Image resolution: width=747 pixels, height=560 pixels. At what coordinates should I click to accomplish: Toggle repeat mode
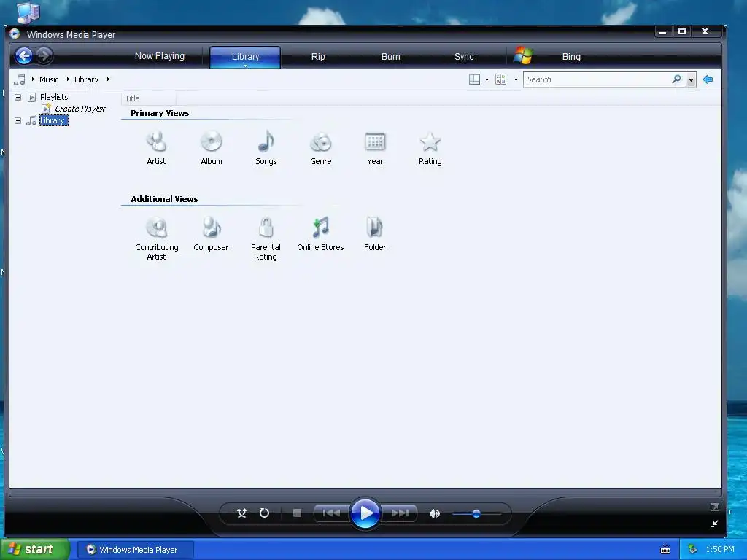tap(264, 513)
